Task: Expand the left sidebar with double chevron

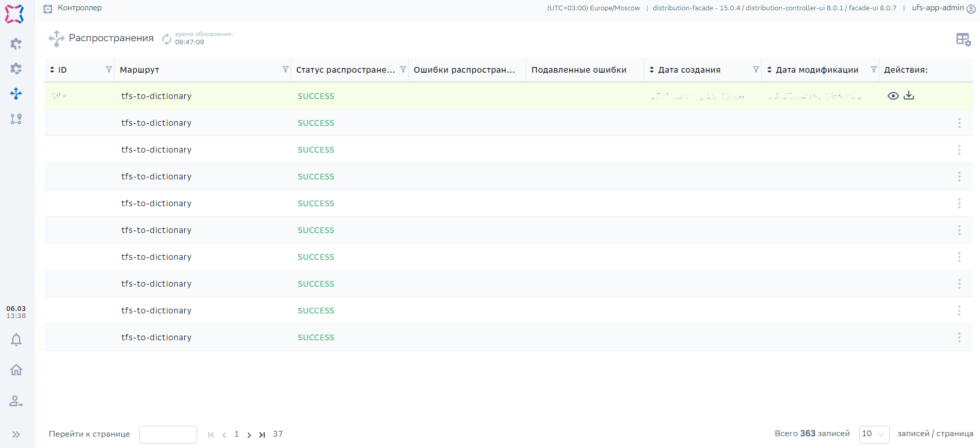Action: click(x=16, y=435)
